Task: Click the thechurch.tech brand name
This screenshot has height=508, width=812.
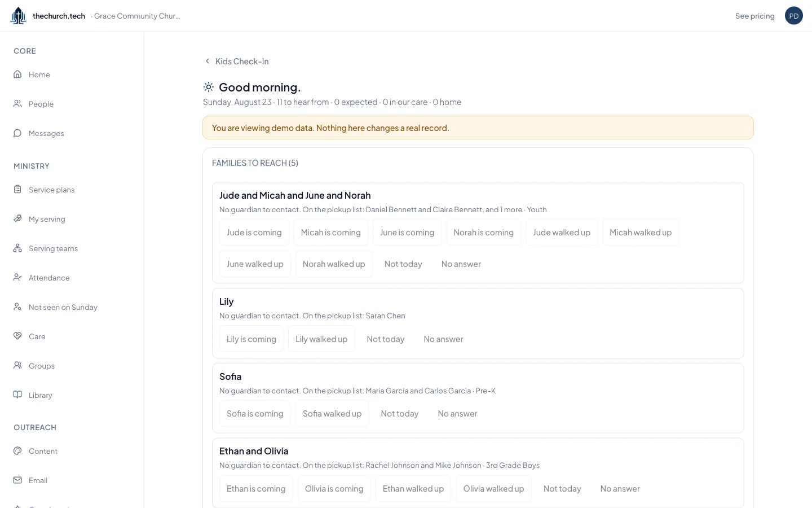Action: click(x=59, y=16)
